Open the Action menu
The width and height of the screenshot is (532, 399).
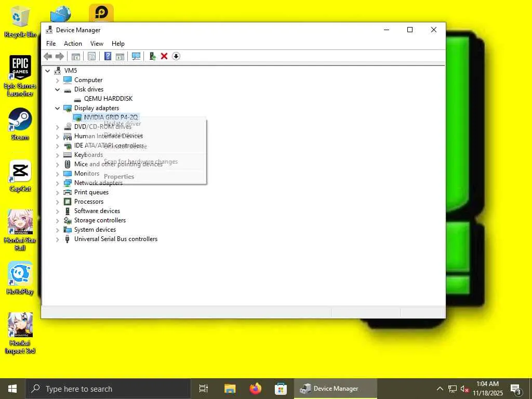coord(73,44)
